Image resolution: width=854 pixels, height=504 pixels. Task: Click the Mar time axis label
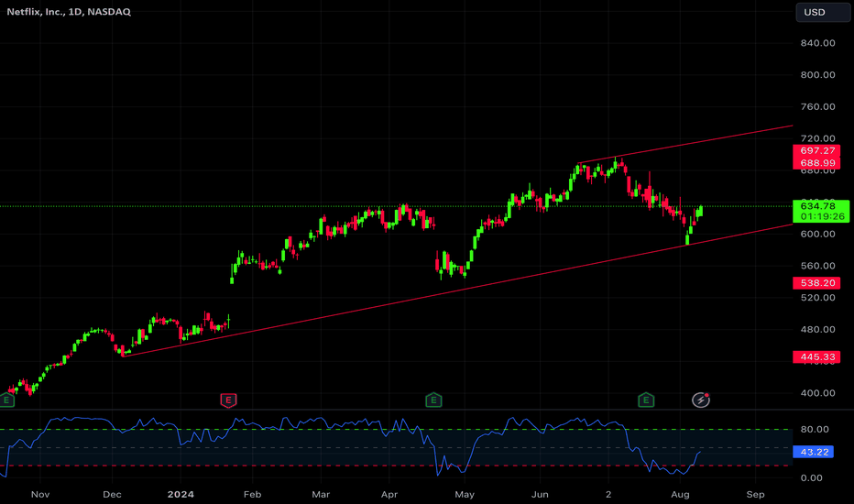(x=321, y=494)
